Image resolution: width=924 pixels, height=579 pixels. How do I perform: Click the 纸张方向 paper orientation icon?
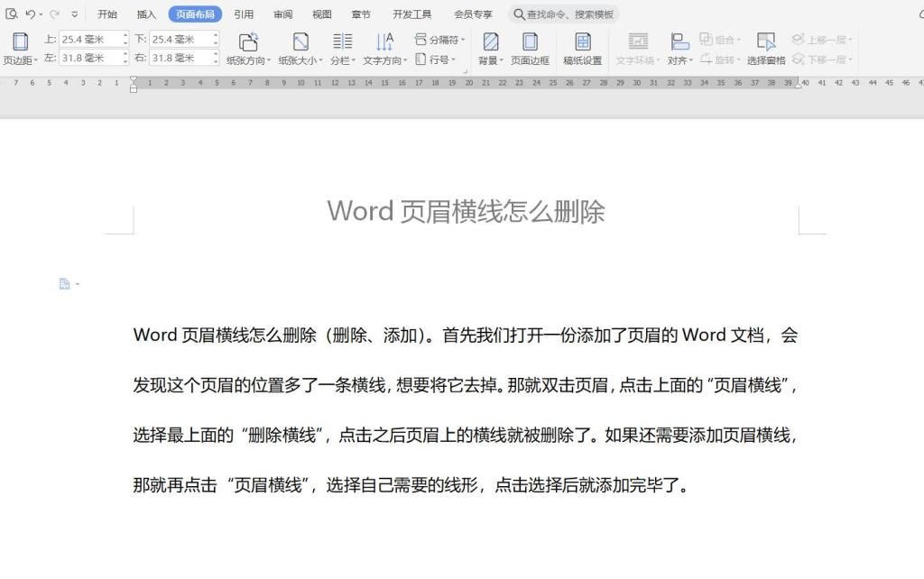(248, 41)
